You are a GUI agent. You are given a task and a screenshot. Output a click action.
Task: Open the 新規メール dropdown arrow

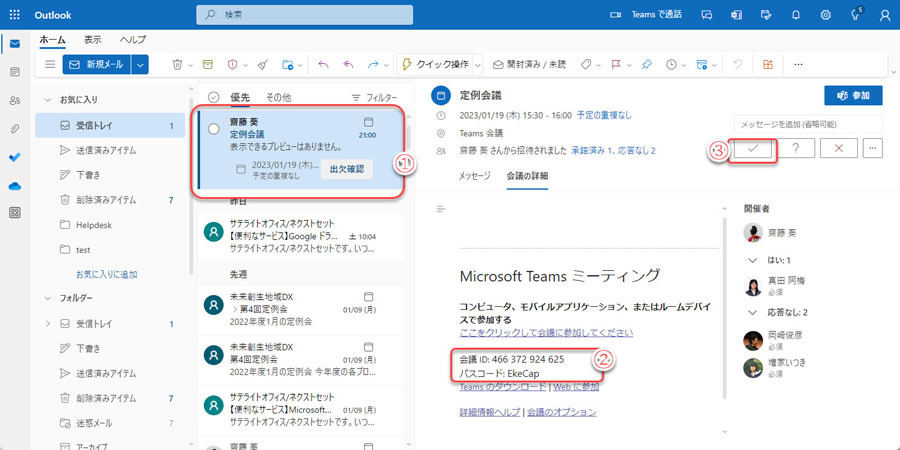pos(140,65)
